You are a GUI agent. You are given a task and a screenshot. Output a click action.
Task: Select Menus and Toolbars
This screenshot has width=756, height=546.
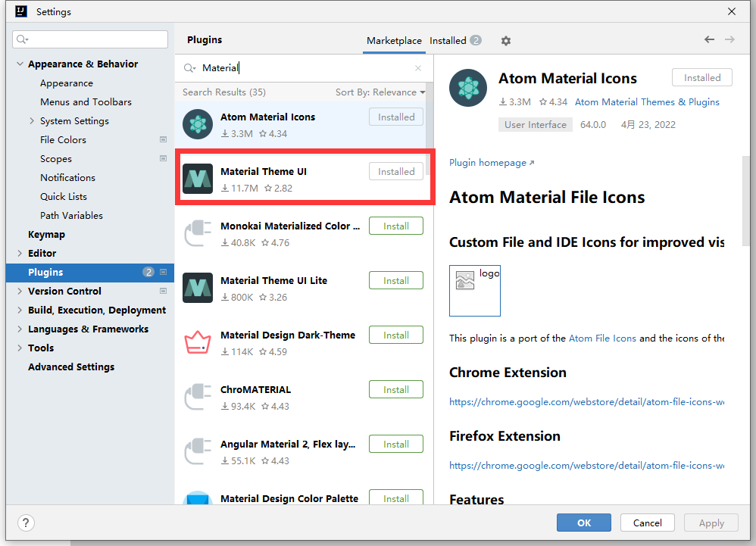86,102
